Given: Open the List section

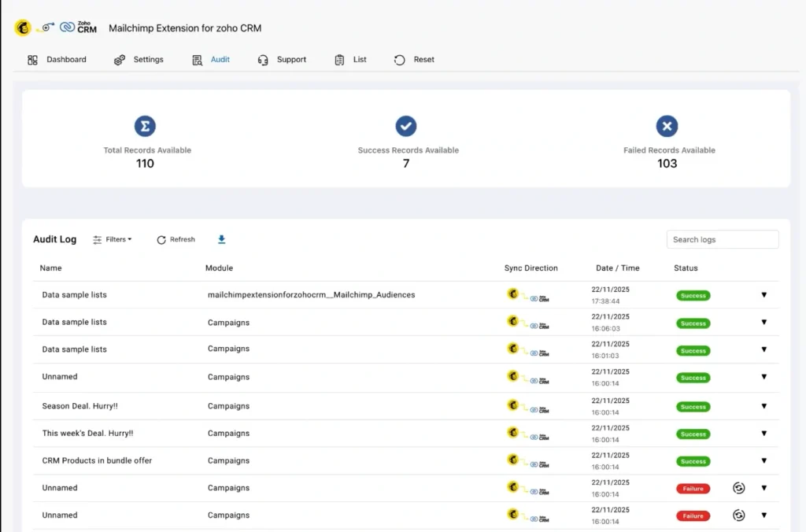Looking at the screenshot, I should pyautogui.click(x=349, y=59).
